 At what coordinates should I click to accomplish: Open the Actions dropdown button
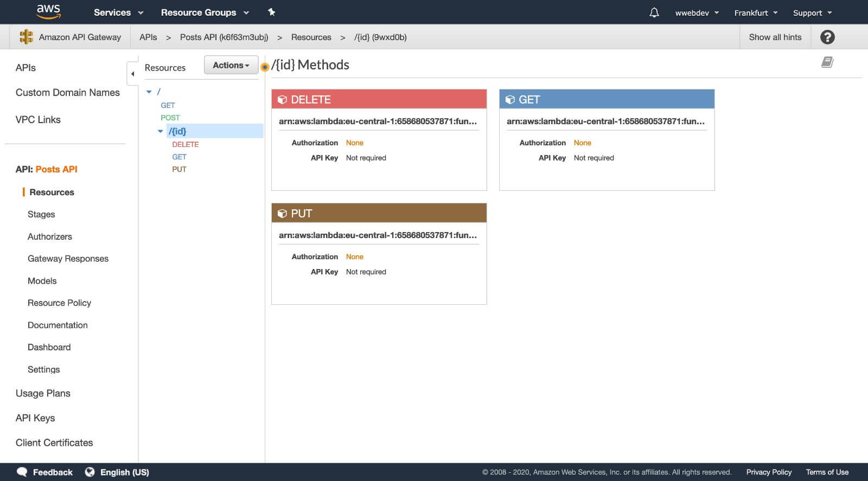(231, 65)
